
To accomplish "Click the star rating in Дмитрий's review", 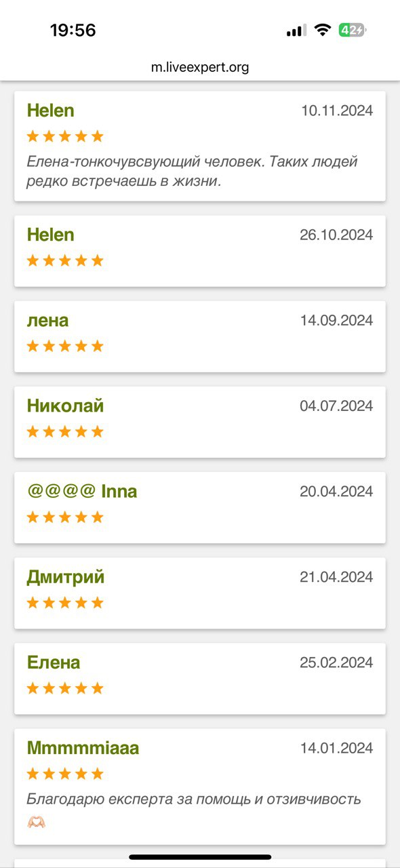I will (65, 602).
